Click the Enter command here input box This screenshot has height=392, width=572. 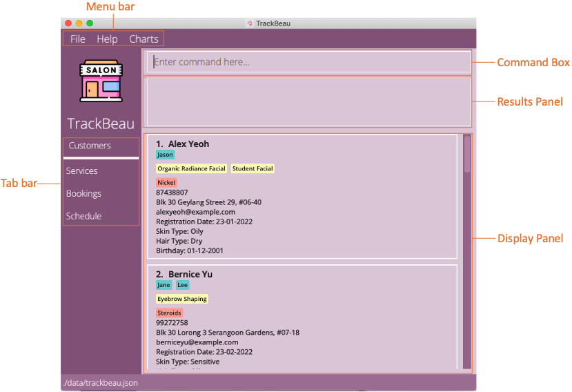tap(309, 62)
